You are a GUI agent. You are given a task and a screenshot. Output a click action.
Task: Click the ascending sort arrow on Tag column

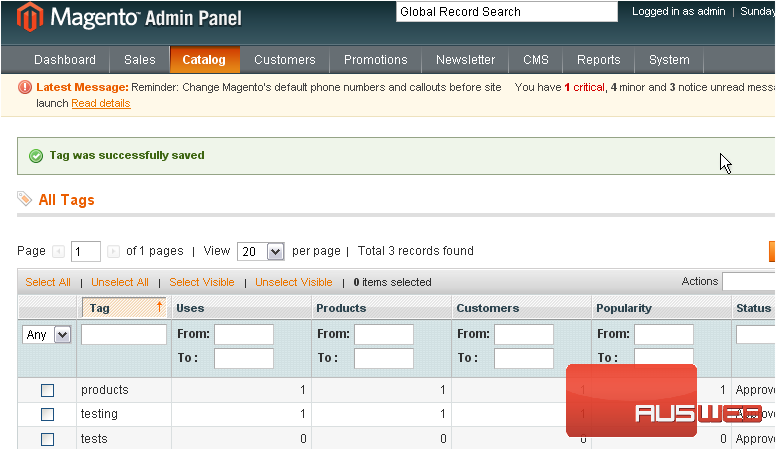159,308
